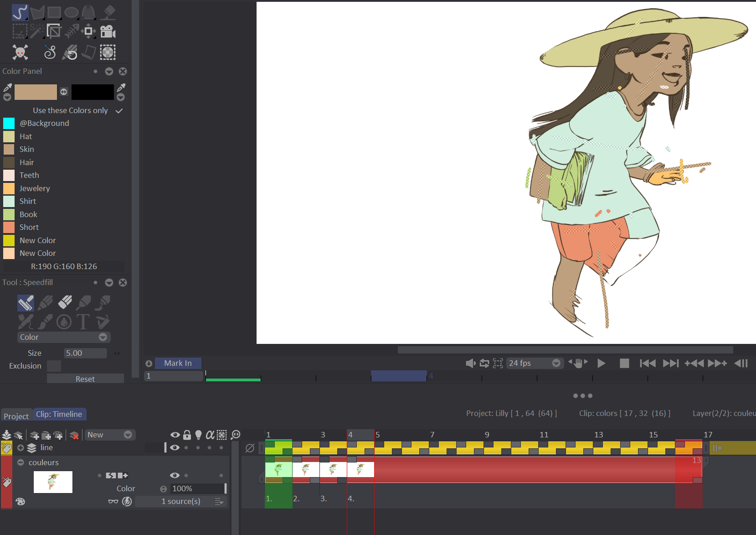Click the Camera tool icon
Screen dimensions: 756x535
click(108, 31)
